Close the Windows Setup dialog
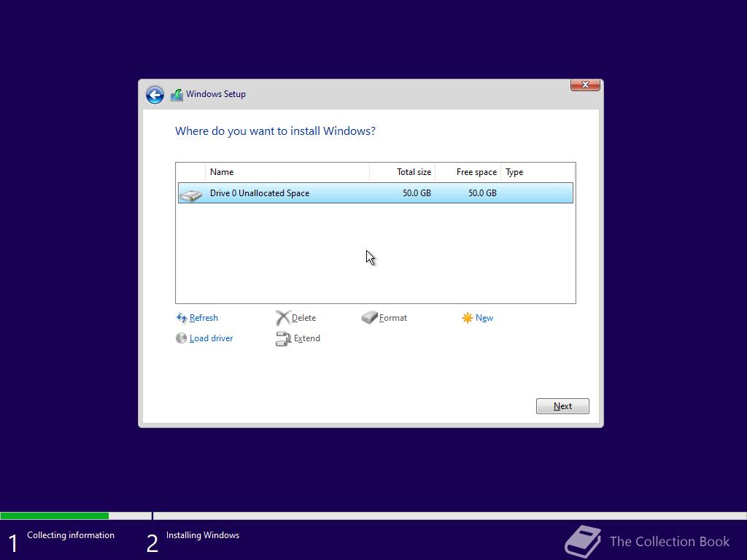The height and width of the screenshot is (560, 747). pyautogui.click(x=585, y=85)
